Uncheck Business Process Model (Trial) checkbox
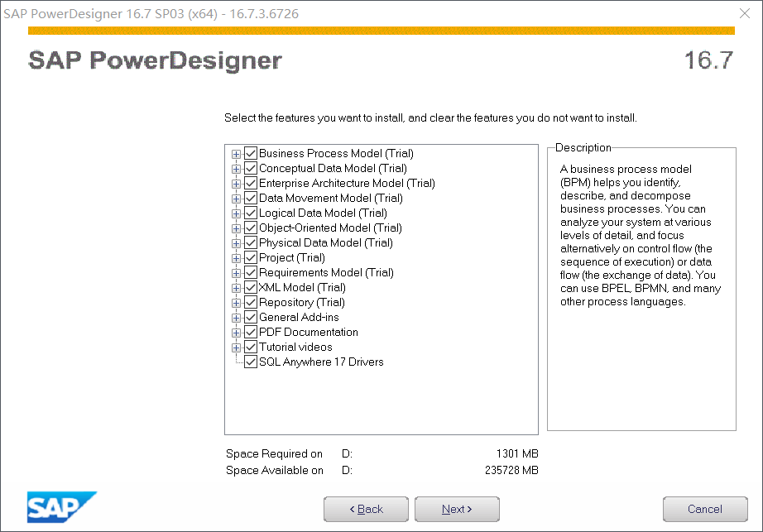Screen dimensions: 763x532 coord(251,154)
